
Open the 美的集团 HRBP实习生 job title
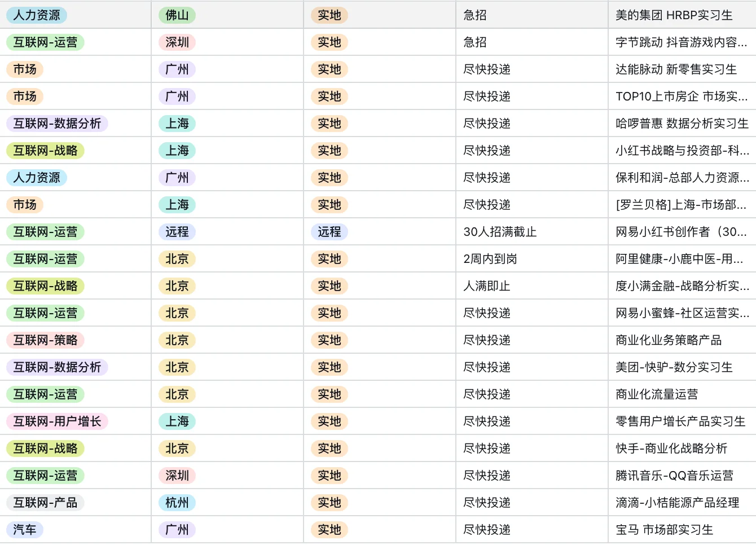click(x=674, y=15)
